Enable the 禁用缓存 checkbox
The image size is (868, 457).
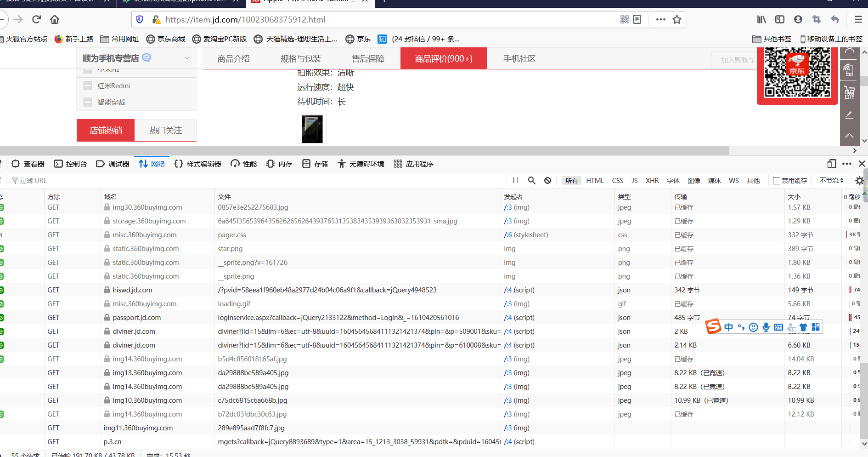click(777, 181)
